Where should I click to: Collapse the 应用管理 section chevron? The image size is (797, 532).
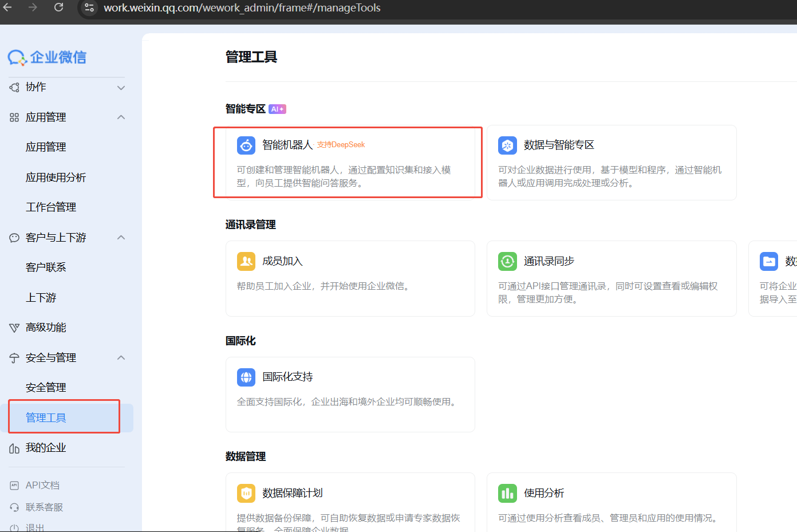(x=121, y=117)
